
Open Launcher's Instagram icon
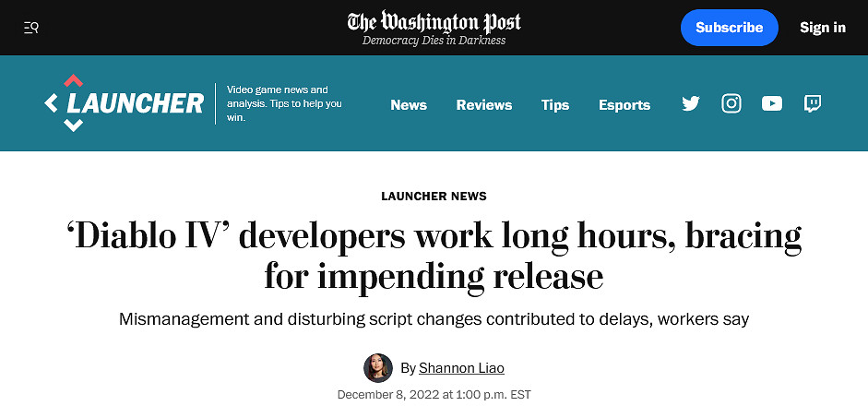click(x=731, y=103)
